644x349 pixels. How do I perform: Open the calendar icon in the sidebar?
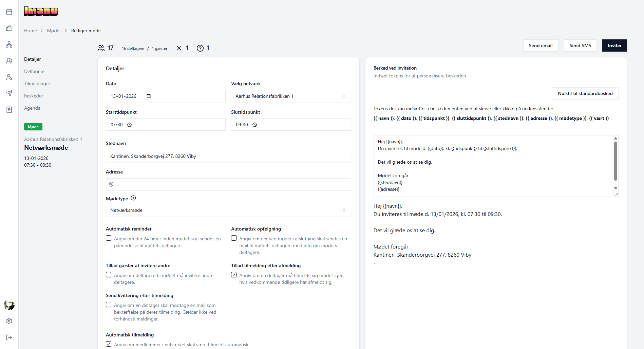tap(9, 12)
